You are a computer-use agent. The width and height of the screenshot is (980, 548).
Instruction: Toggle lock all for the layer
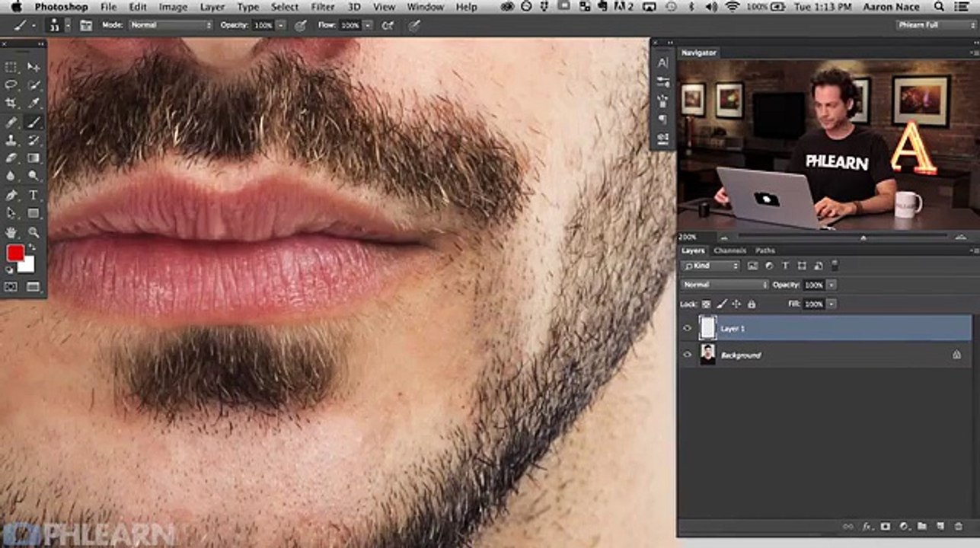pyautogui.click(x=752, y=304)
